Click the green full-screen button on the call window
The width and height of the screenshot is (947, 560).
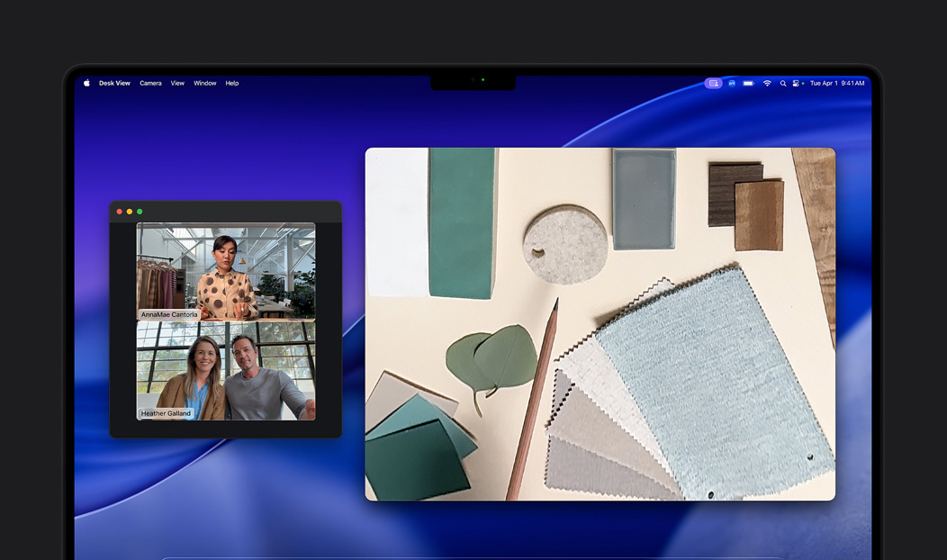point(139,211)
